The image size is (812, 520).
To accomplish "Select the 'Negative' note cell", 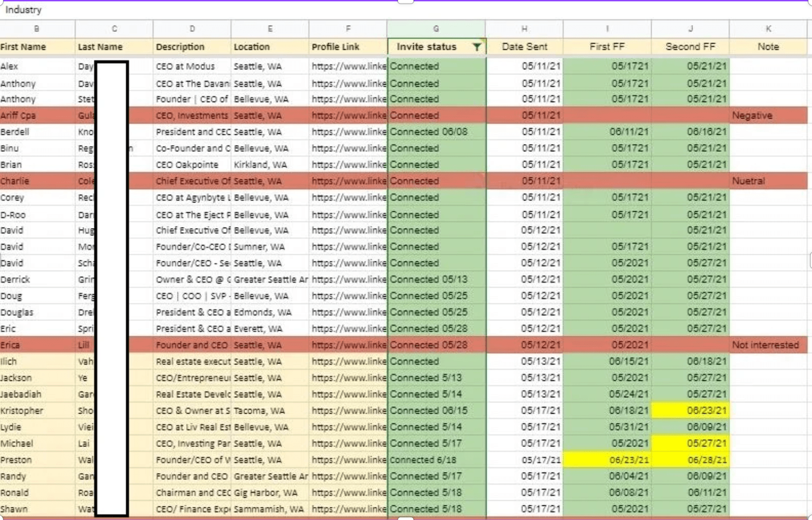I will (768, 116).
